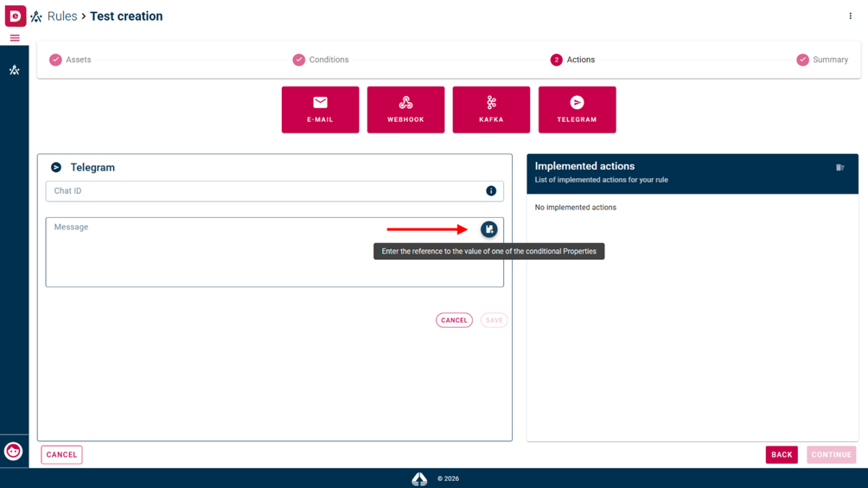Click the Rules breadcrumb icon
Screen dimensions: 868x488
pos(36,16)
